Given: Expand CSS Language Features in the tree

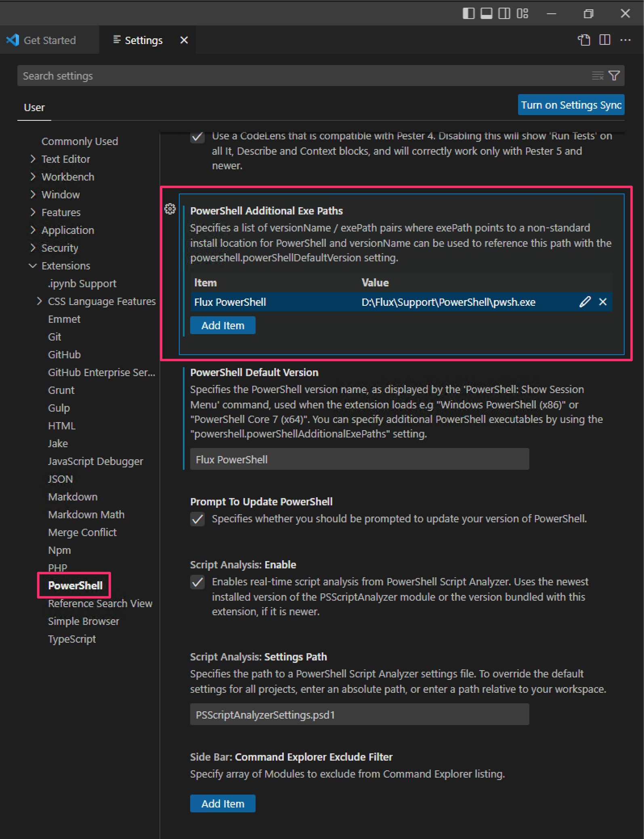Looking at the screenshot, I should pos(39,301).
